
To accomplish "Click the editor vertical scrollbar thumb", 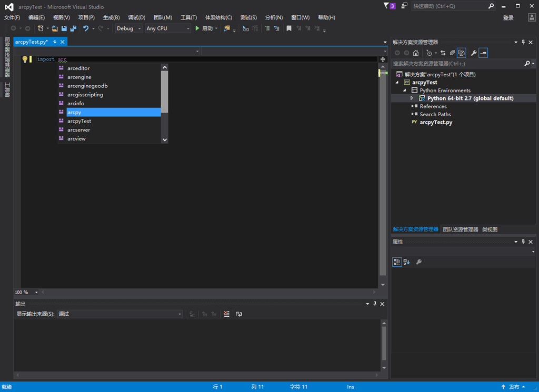I will 383,172.
